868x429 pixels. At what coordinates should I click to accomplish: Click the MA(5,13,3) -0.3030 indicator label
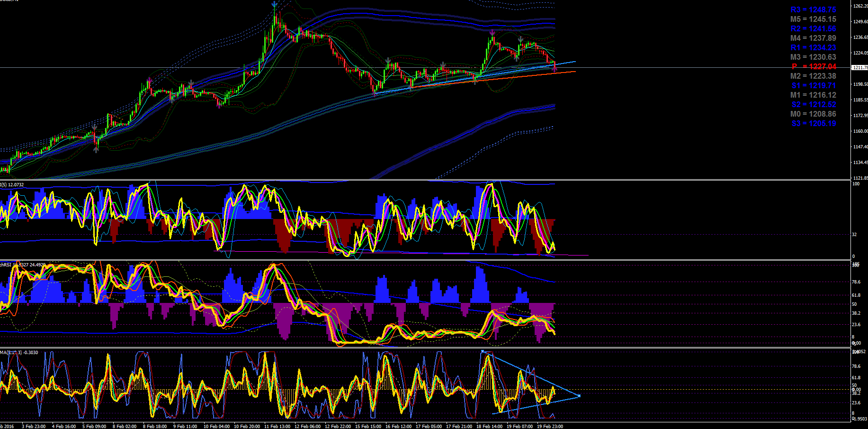[x=19, y=352]
